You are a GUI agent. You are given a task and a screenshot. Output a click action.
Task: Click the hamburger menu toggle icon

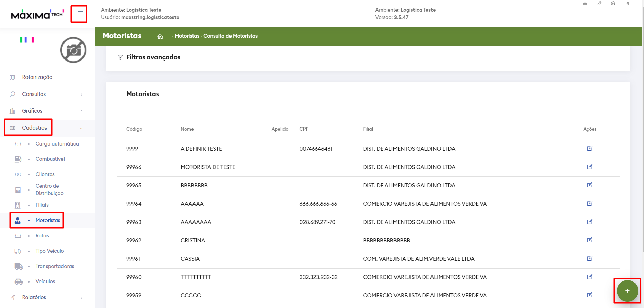(x=79, y=14)
